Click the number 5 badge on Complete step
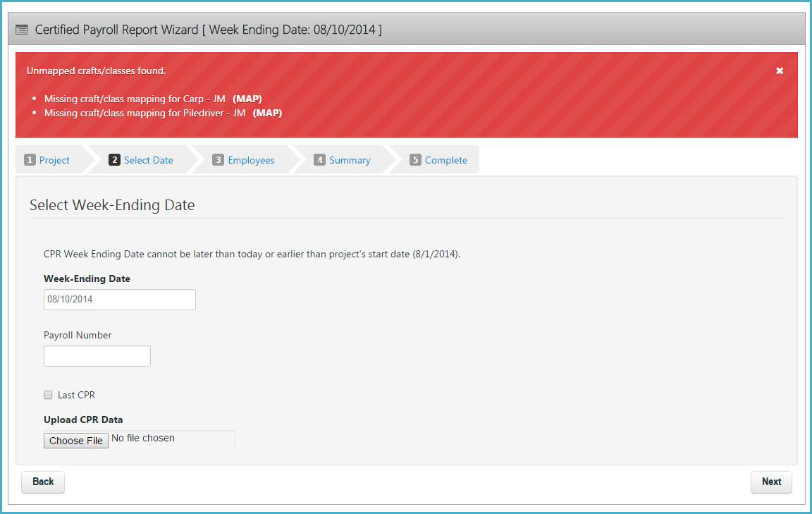This screenshot has width=812, height=514. pos(416,160)
